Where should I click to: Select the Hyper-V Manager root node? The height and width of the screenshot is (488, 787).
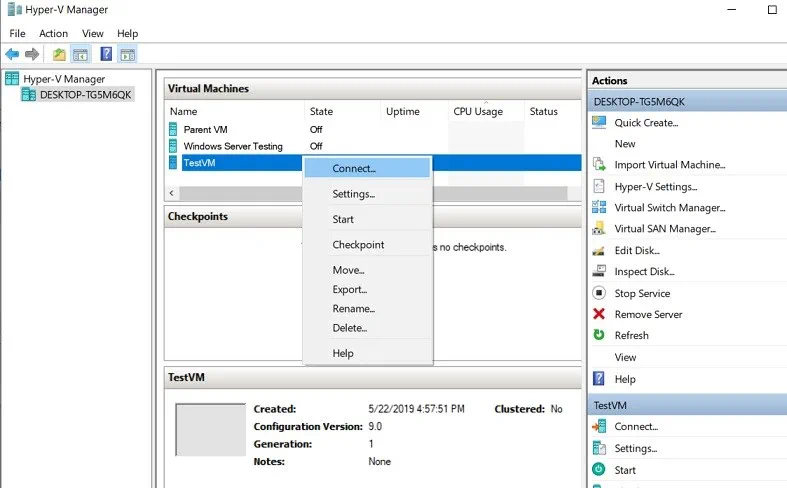click(63, 79)
